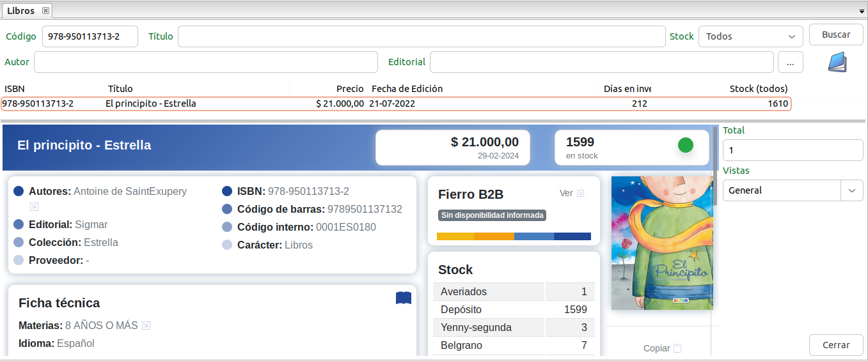Click the link icon under Autores
The image size is (868, 361).
pyautogui.click(x=34, y=206)
